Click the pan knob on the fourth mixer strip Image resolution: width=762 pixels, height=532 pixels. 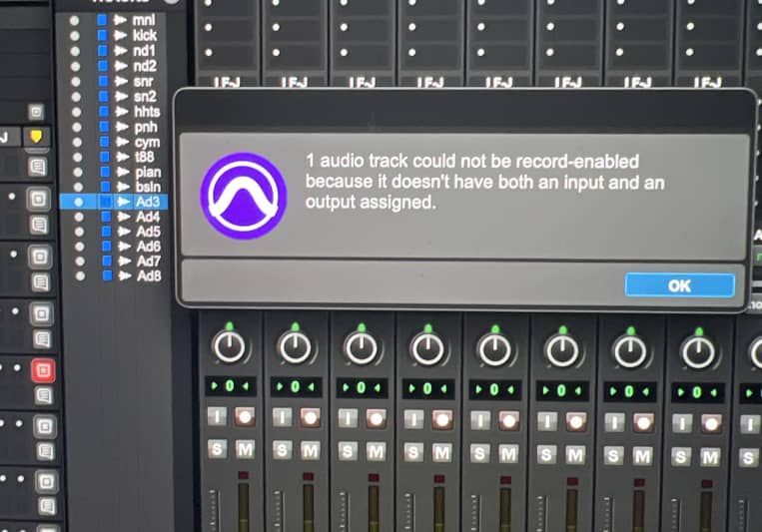click(x=427, y=349)
